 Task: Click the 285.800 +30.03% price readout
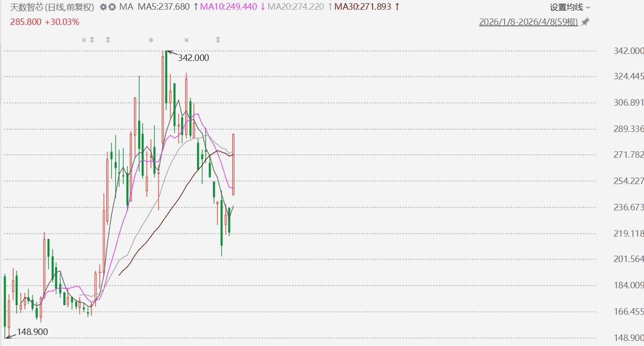[45, 22]
